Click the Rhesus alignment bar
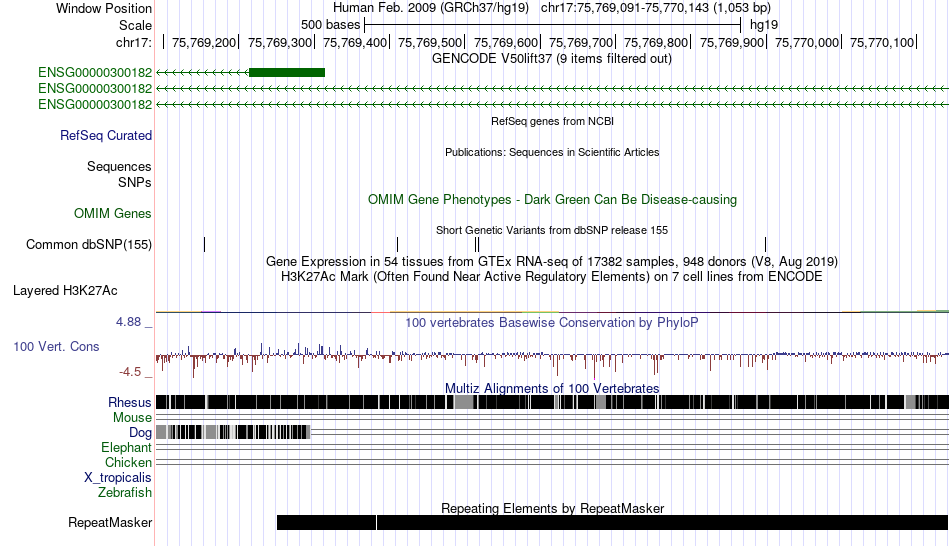The width and height of the screenshot is (950, 546). [552, 402]
